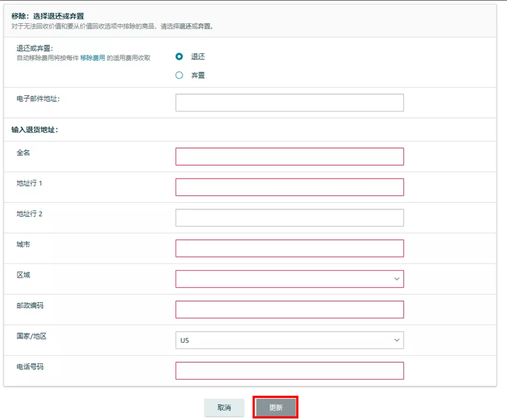
Task: Click the 电话号码 input field
Action: 289,371
